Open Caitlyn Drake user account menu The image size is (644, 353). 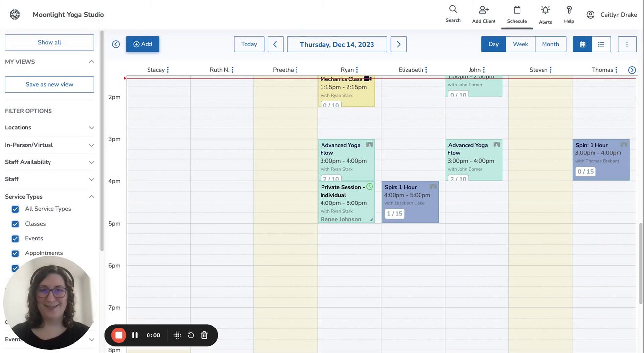pos(612,15)
